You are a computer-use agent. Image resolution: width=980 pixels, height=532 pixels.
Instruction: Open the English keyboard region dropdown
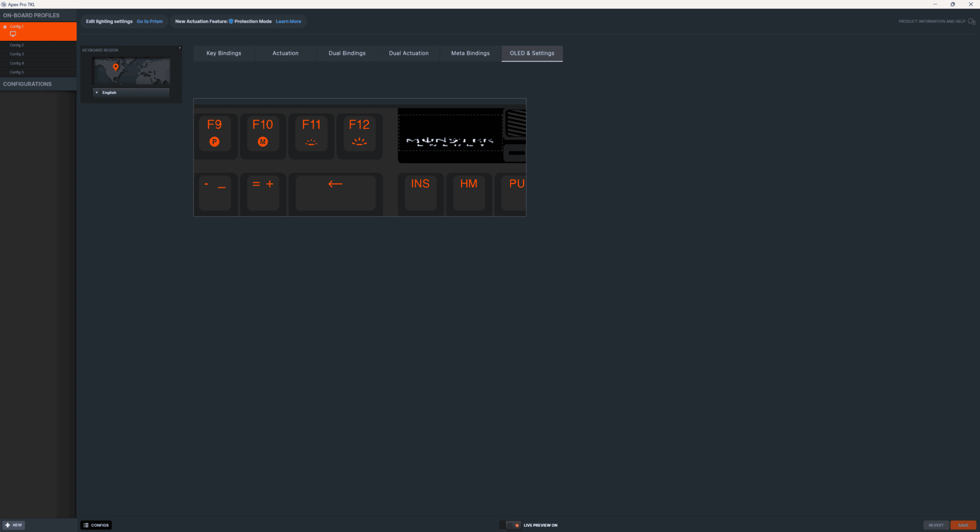pyautogui.click(x=131, y=93)
